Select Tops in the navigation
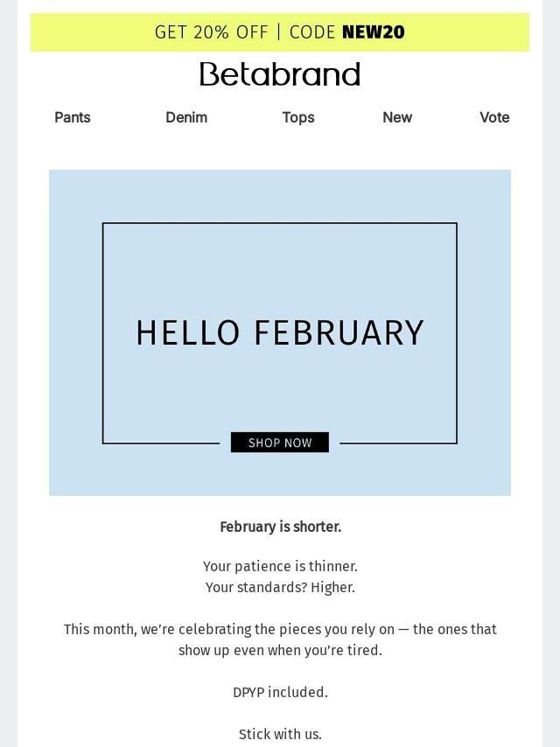 pyautogui.click(x=298, y=117)
